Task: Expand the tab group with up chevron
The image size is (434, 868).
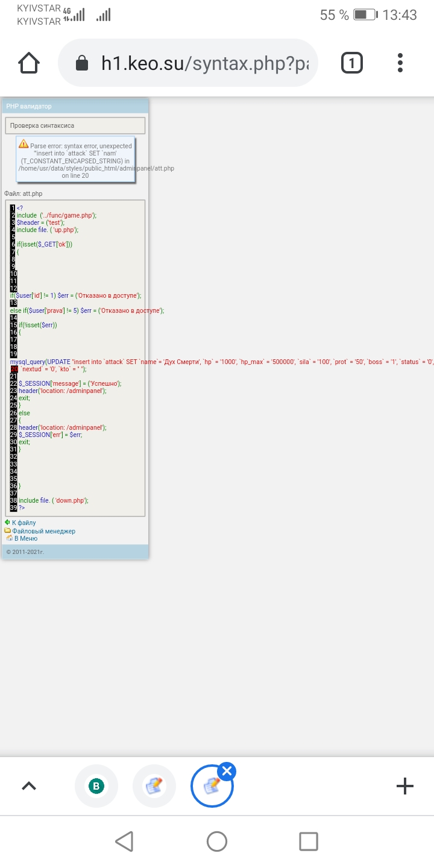Action: 29,785
